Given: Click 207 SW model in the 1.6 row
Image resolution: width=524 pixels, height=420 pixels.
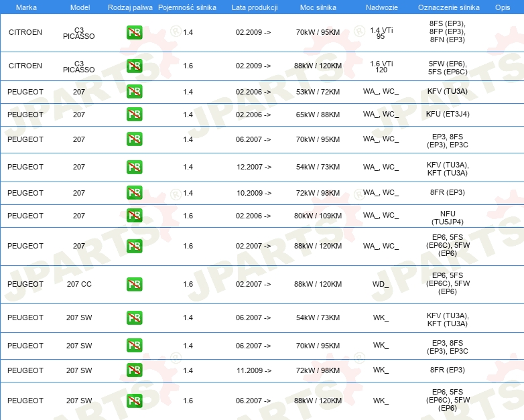Looking at the screenshot, I should [79, 401].
